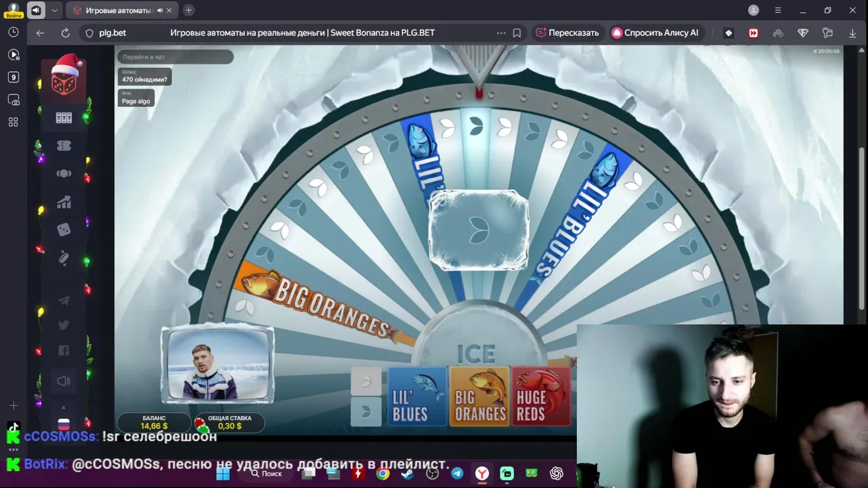Open the media player sidebar icon
This screenshot has height=488, width=868.
(x=13, y=55)
